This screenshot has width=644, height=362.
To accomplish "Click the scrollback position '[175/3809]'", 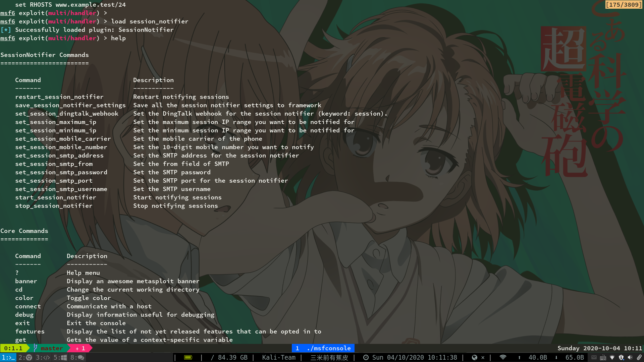I will [624, 5].
